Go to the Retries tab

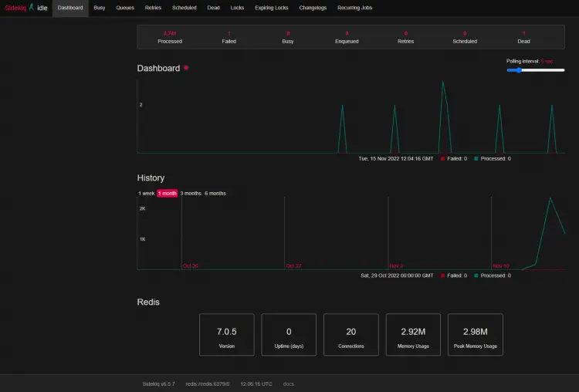153,8
